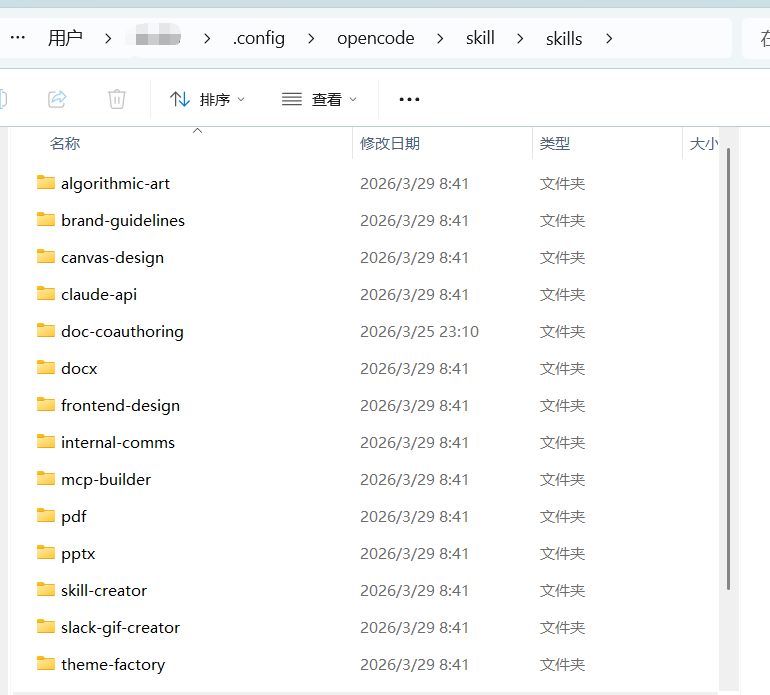Click the mcp-builder folder icon
This screenshot has width=770, height=695.
[x=46, y=478]
